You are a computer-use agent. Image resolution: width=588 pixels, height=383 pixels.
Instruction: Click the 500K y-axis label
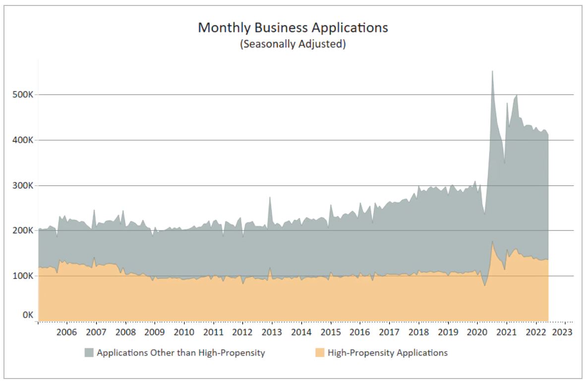tap(23, 95)
